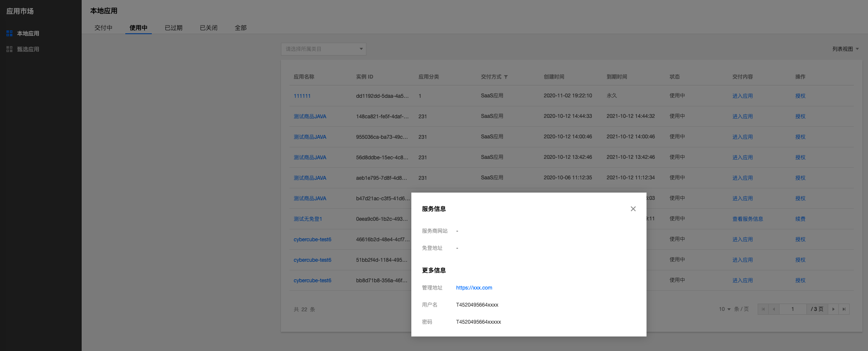Open cybercube-test6 with instance bb8d71b8
Screen dimensions: 868x351
(x=313, y=281)
